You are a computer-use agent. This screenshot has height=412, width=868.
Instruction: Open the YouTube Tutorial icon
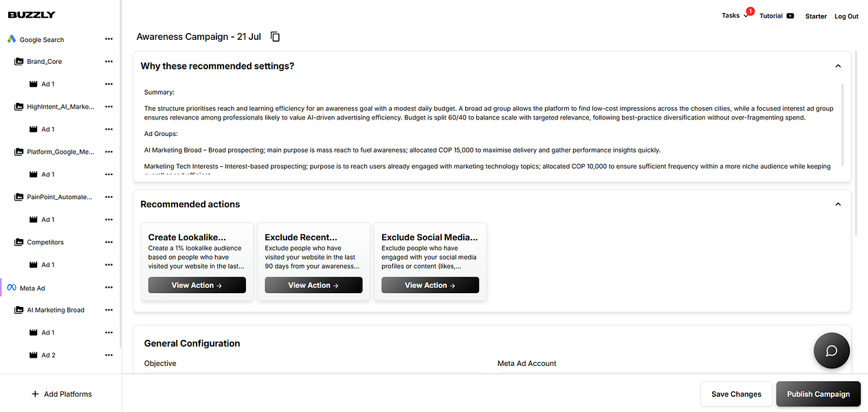coord(790,16)
